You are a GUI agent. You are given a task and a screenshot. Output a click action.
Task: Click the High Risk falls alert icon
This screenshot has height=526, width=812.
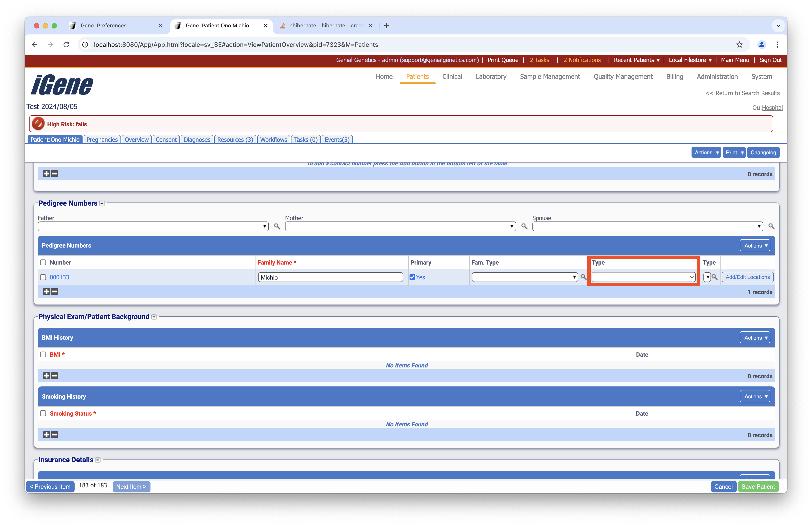[38, 124]
